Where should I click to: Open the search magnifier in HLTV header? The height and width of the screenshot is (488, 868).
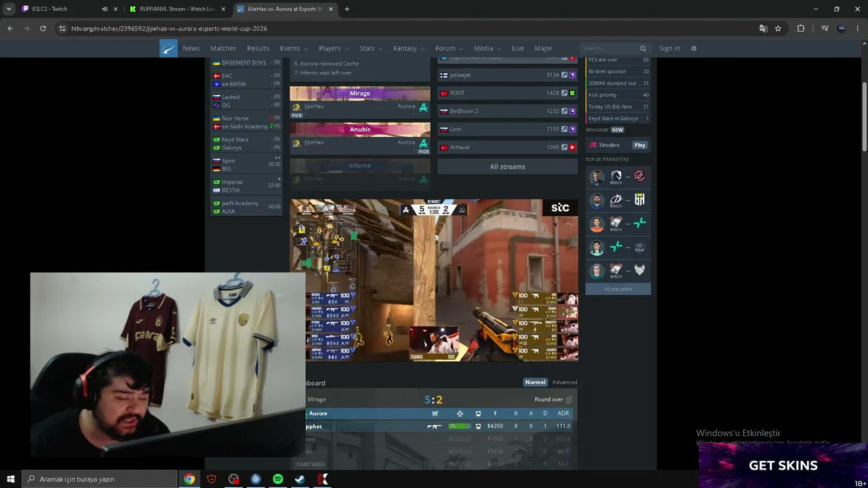643,48
